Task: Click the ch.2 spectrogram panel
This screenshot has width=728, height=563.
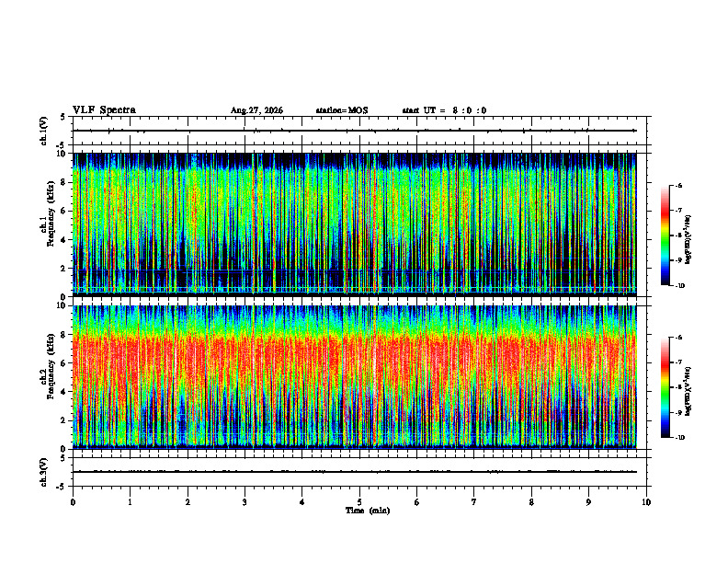Action: [354, 377]
